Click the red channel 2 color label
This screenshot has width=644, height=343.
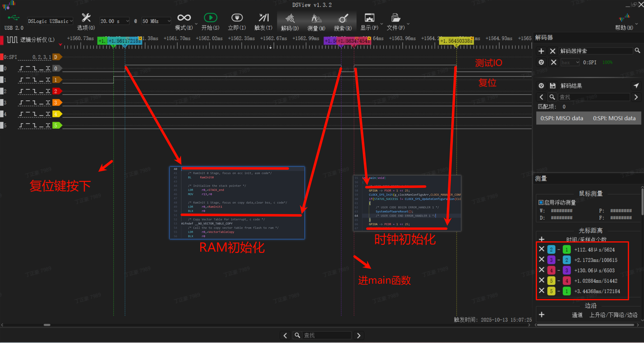(x=57, y=91)
